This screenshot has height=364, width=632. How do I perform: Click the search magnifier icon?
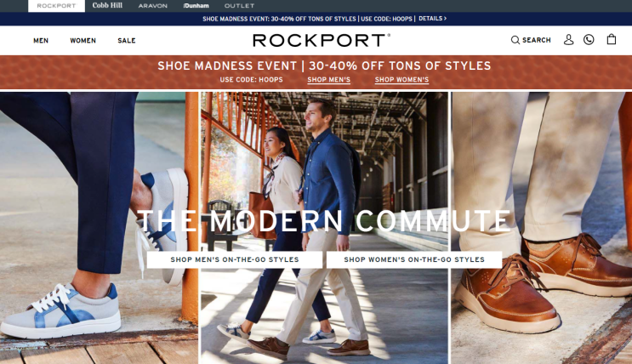coord(515,40)
